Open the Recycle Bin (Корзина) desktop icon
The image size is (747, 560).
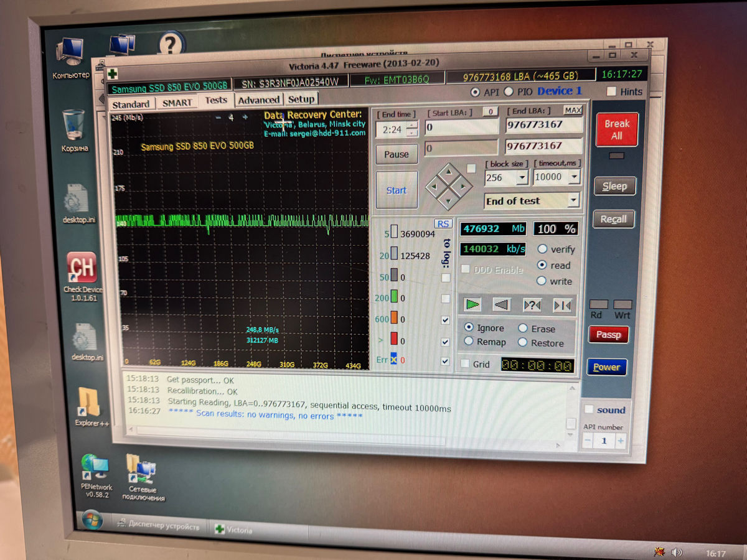click(x=73, y=127)
